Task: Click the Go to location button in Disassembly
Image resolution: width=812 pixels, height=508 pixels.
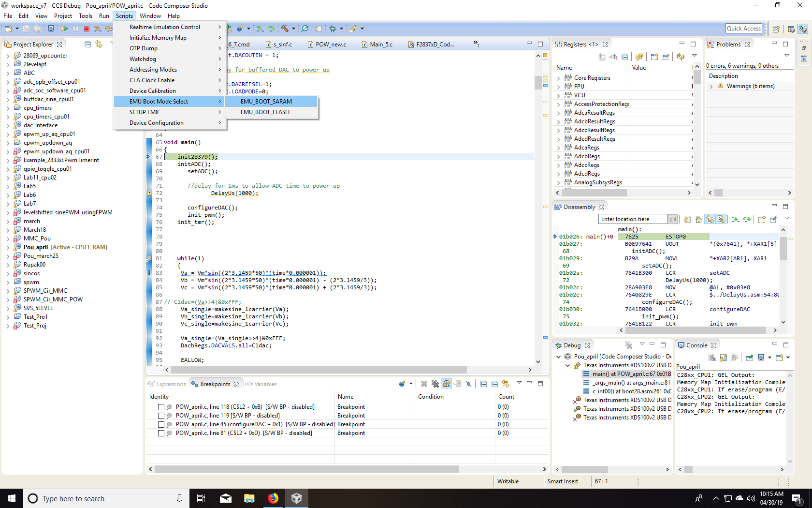Action: click(672, 219)
